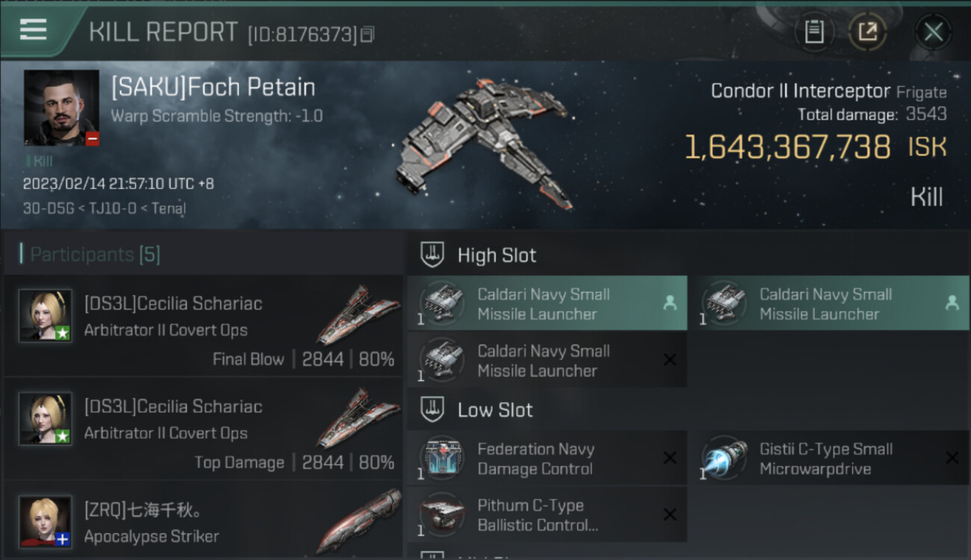Screen dimensions: 971x560
Task: Click the clipboard report icon
Action: 813,31
